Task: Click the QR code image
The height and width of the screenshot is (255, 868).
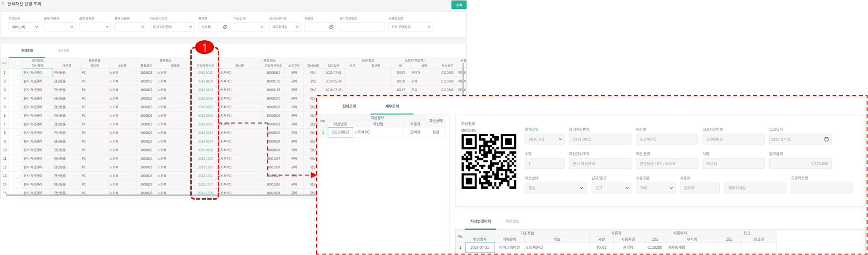Action: [488, 161]
